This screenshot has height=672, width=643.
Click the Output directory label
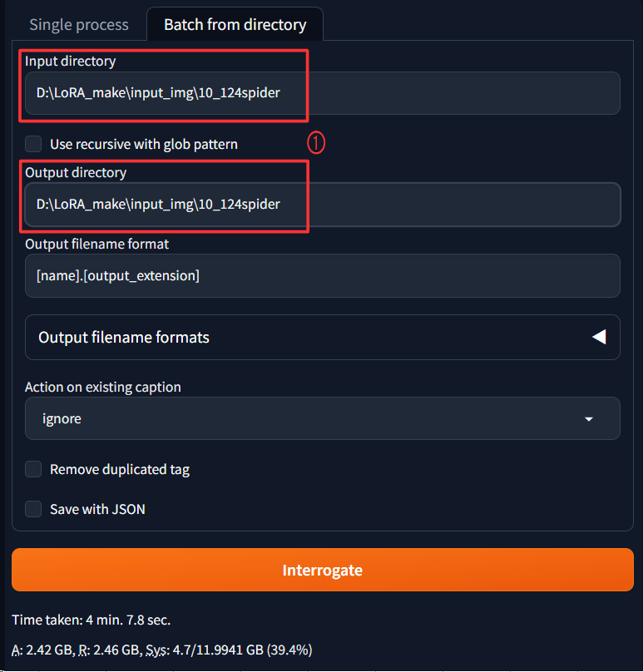pos(76,172)
